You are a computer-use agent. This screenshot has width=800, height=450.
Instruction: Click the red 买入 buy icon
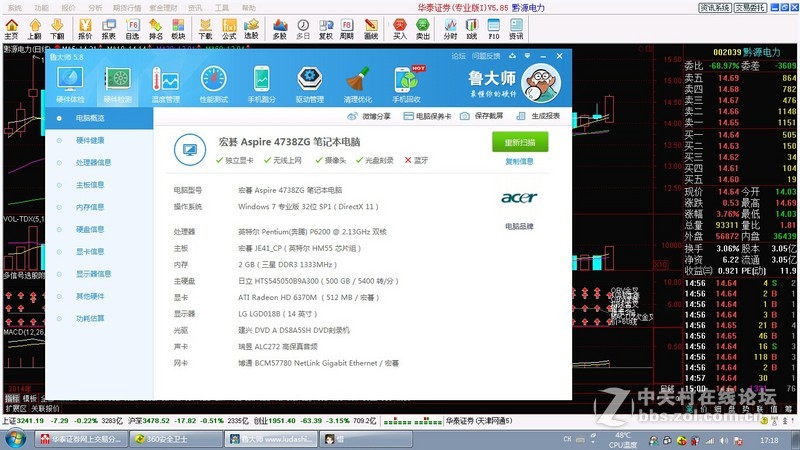tap(400, 29)
